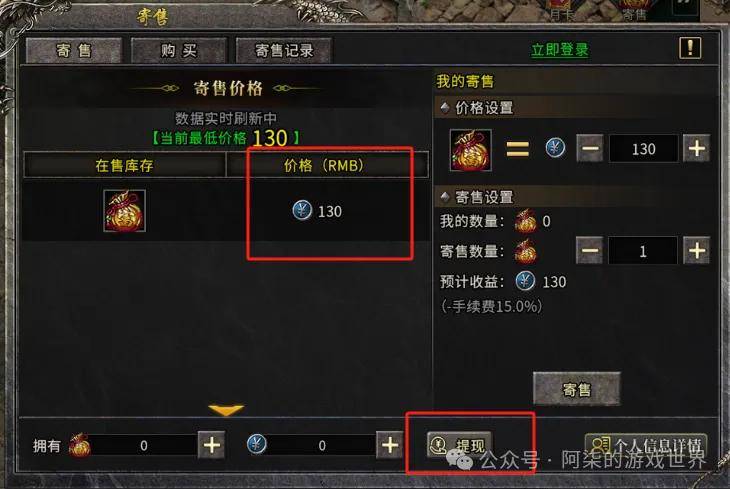Click the yuan balance coin icon at bottom

pyautogui.click(x=257, y=444)
